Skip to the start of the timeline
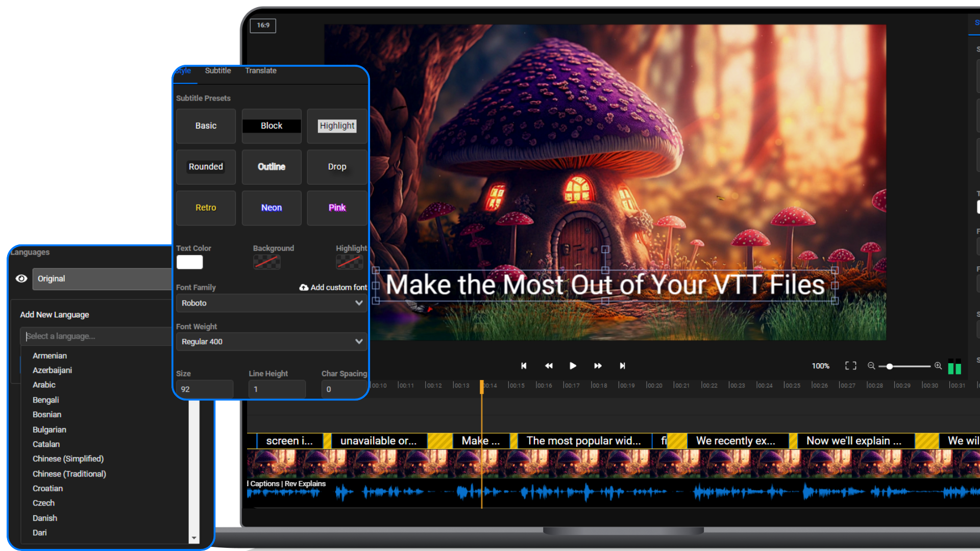 tap(524, 366)
